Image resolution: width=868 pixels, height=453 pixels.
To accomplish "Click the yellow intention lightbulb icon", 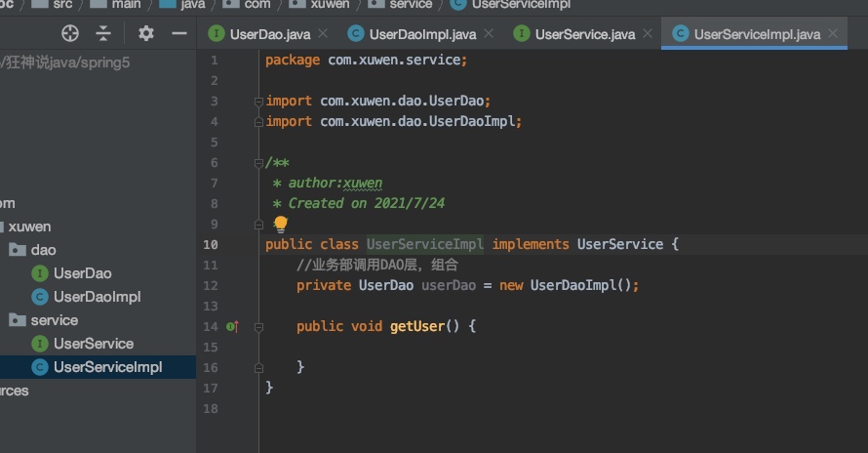I will [281, 224].
